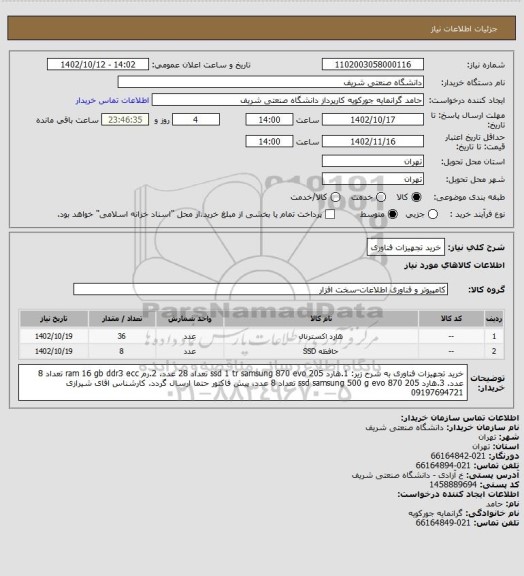Click the quantity cell showing 36
The image size is (524, 576).
click(x=122, y=336)
